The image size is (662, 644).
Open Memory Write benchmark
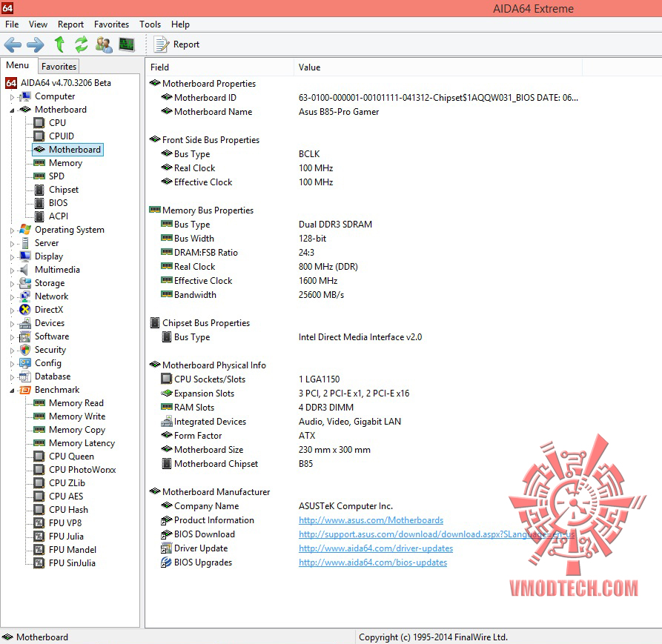pos(77,416)
